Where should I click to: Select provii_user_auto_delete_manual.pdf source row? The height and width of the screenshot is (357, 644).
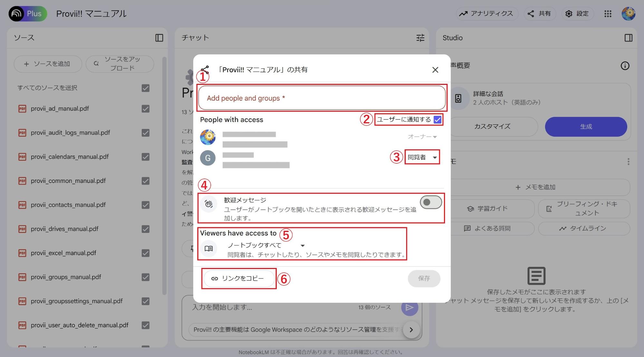[84, 325]
